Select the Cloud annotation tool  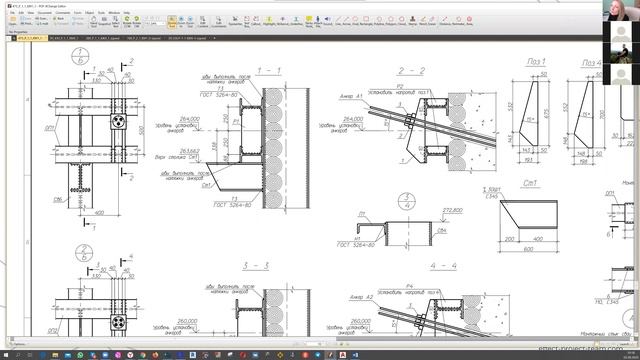(402, 21)
